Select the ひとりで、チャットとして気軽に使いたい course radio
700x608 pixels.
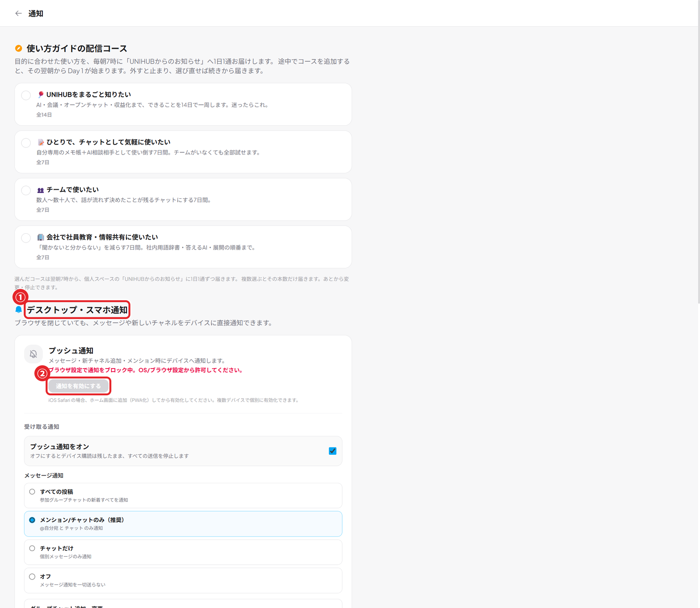coord(26,143)
